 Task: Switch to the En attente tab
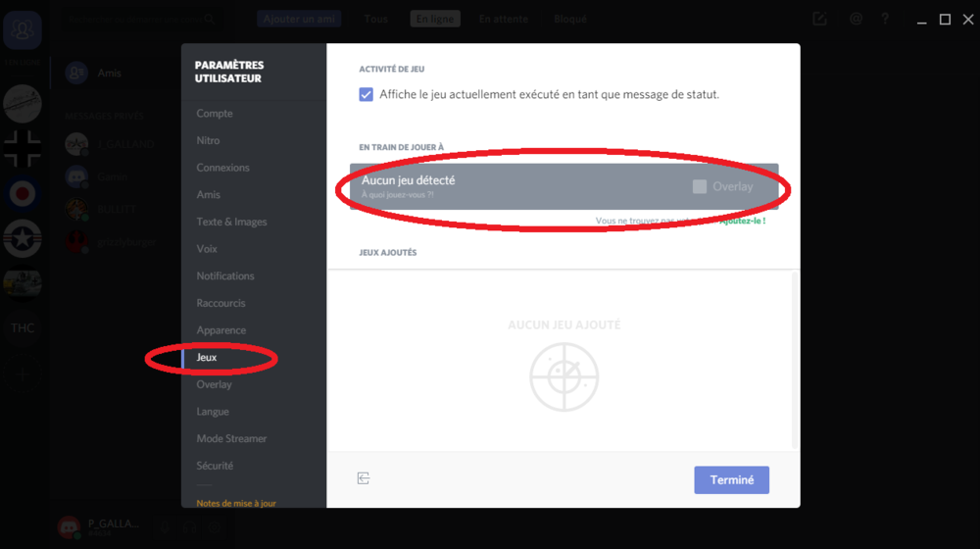click(503, 19)
